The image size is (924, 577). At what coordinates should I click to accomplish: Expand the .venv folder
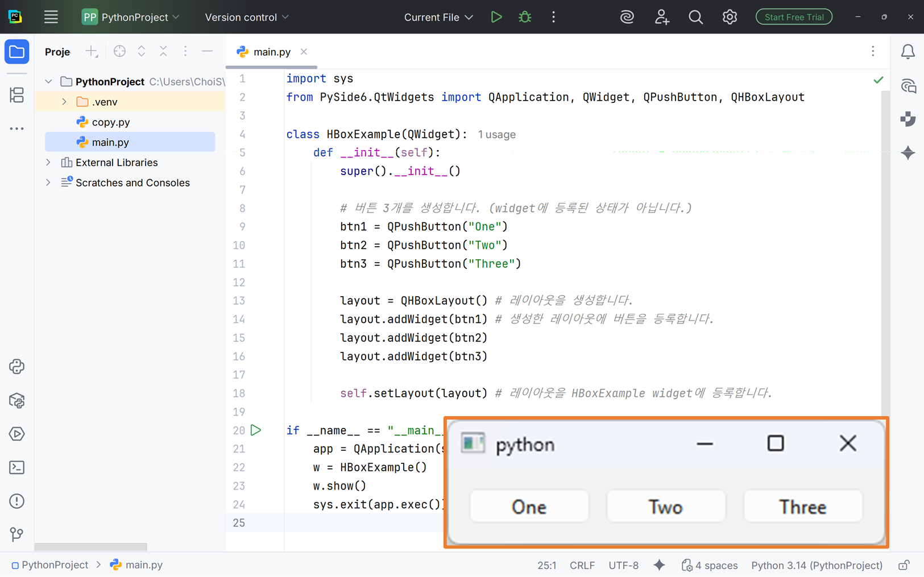pyautogui.click(x=64, y=102)
